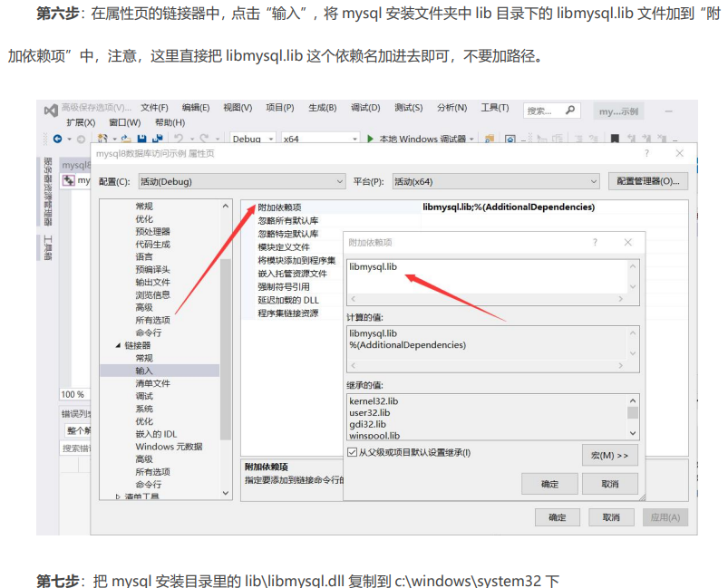Expand the 清单工具 tree node
728x588 pixels.
[118, 496]
